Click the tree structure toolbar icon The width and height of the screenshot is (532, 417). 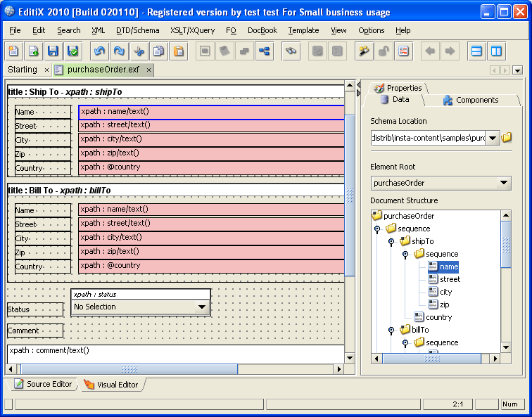pyautogui.click(x=264, y=51)
